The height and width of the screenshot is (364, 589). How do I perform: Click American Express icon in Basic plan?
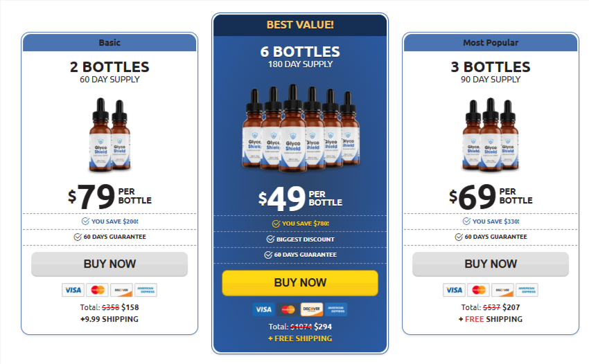coord(146,290)
